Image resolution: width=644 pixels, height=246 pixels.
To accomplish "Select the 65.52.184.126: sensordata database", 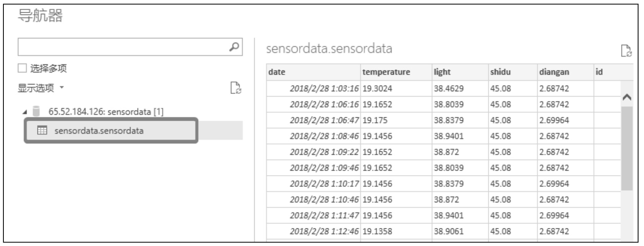I will pos(106,112).
